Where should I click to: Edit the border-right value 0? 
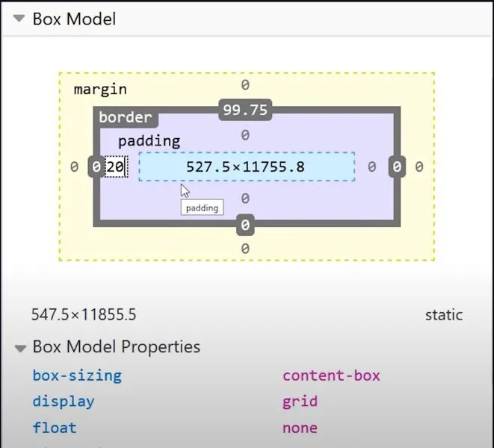[397, 167]
